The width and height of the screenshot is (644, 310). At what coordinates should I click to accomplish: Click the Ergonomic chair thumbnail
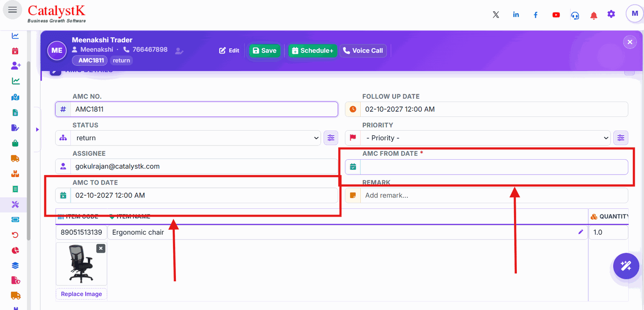(81, 264)
